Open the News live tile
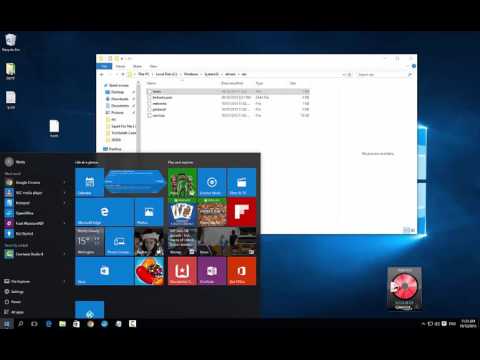480x360 pixels. (x=227, y=242)
